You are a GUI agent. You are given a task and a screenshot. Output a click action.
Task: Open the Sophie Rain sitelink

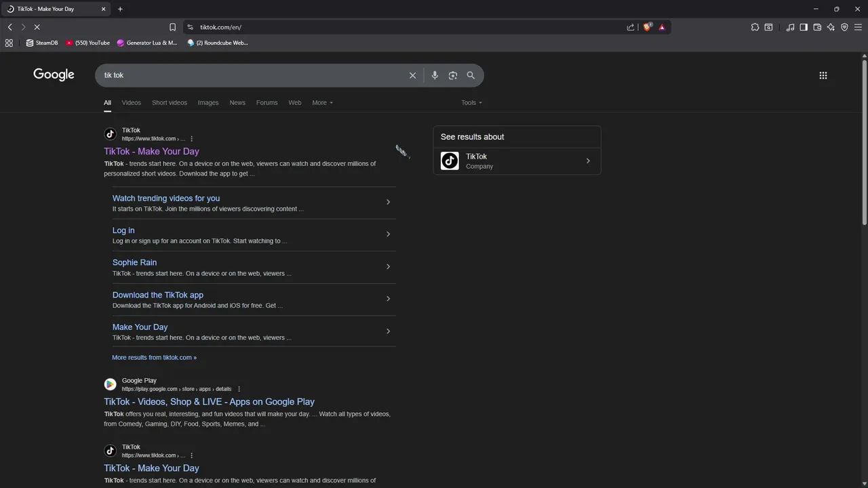coord(134,262)
